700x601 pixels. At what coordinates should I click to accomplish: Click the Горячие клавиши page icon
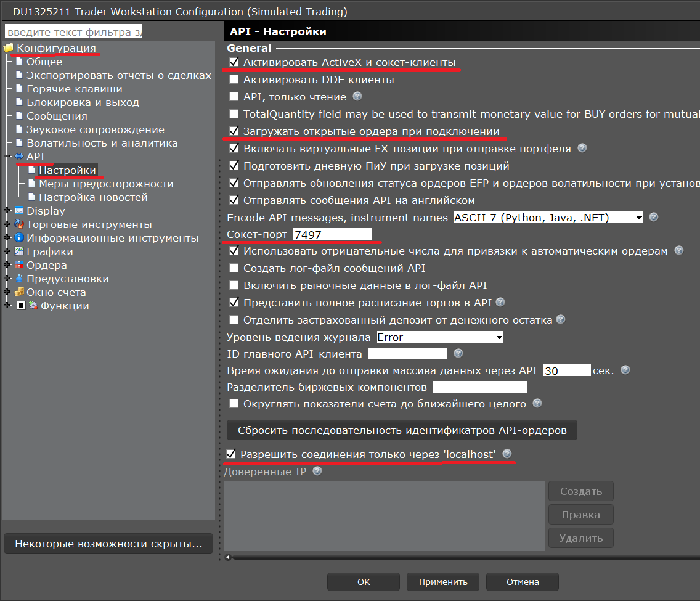click(x=19, y=88)
